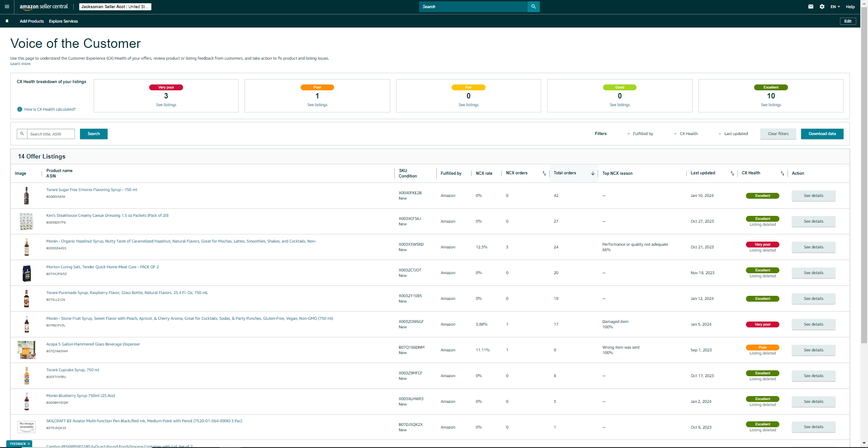This screenshot has width=868, height=448.
Task: Close the Feedback tab with X
Action: tap(28, 444)
